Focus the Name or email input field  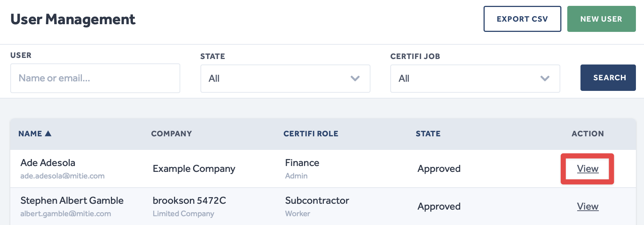(x=95, y=78)
